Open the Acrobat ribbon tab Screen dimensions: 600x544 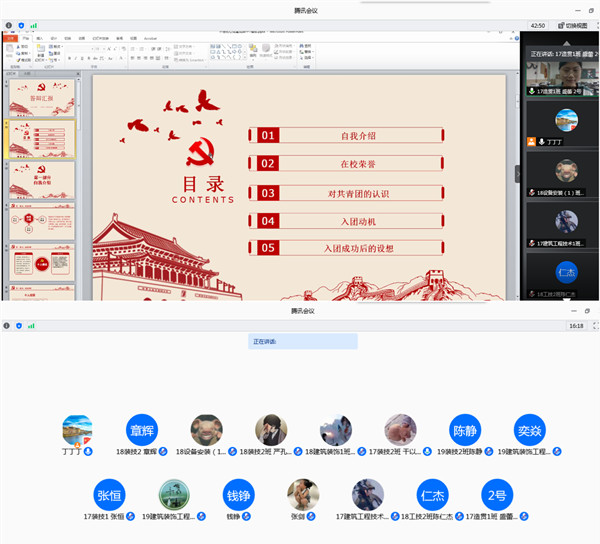(x=150, y=39)
